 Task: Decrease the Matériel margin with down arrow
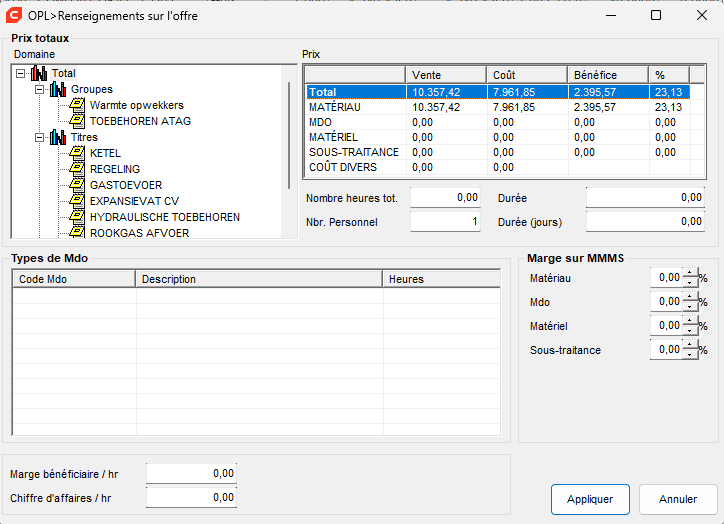click(690, 330)
